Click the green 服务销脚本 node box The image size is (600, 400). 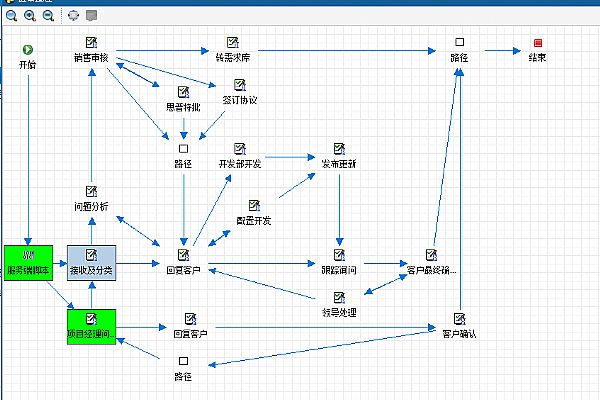[27, 261]
